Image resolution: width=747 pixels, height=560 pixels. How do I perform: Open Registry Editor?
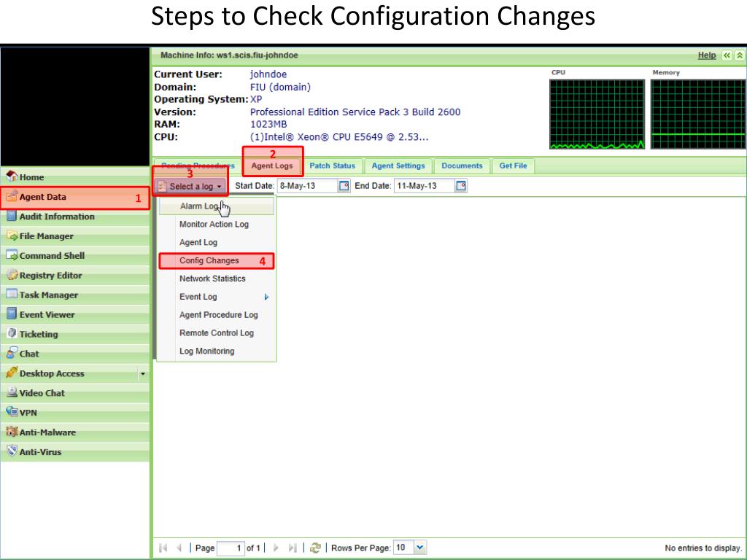[74, 275]
